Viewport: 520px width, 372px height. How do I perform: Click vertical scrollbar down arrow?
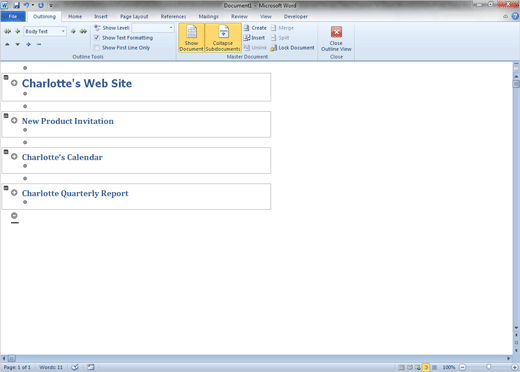(x=516, y=328)
